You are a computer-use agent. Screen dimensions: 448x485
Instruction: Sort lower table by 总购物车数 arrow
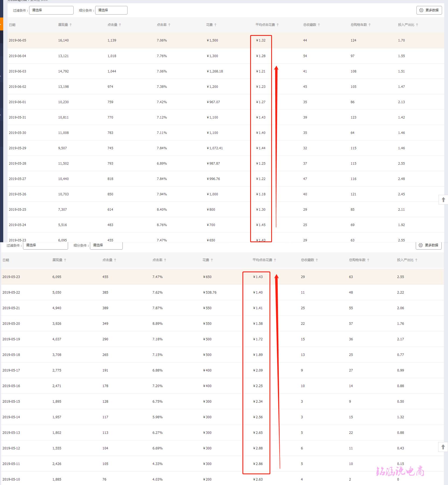368,260
